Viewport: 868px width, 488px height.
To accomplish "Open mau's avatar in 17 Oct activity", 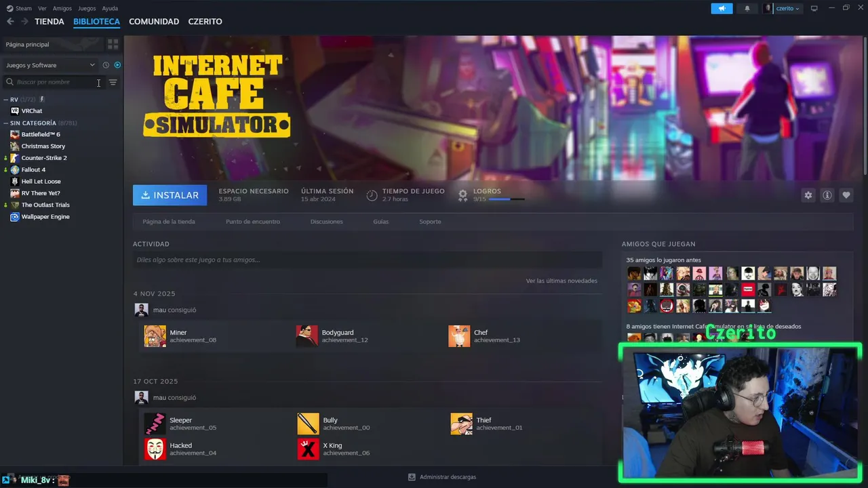I will (x=141, y=398).
